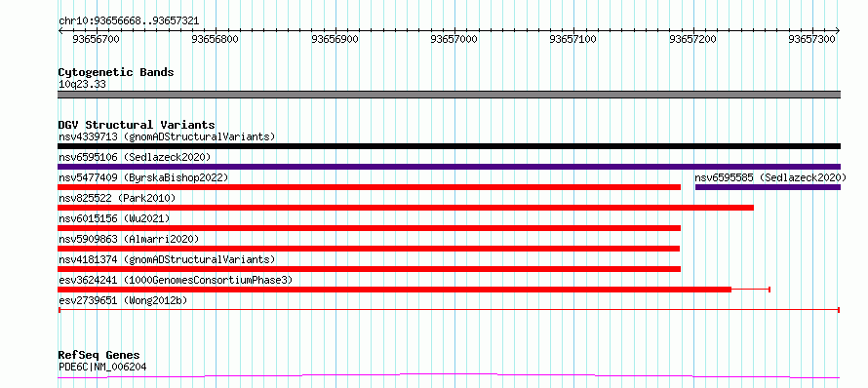The width and height of the screenshot is (868, 388).
Task: Open nsv6015156 Wu2021 label
Action: coord(114,218)
